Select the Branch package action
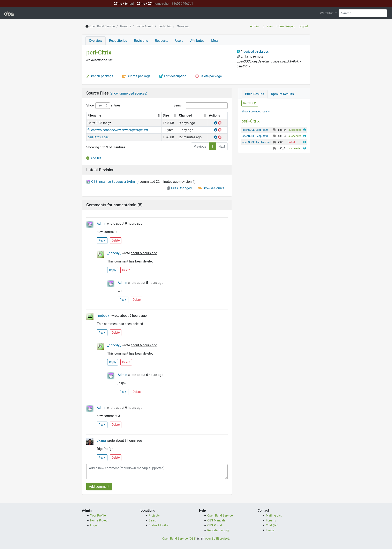Image resolution: width=392 pixels, height=549 pixels. point(100,76)
